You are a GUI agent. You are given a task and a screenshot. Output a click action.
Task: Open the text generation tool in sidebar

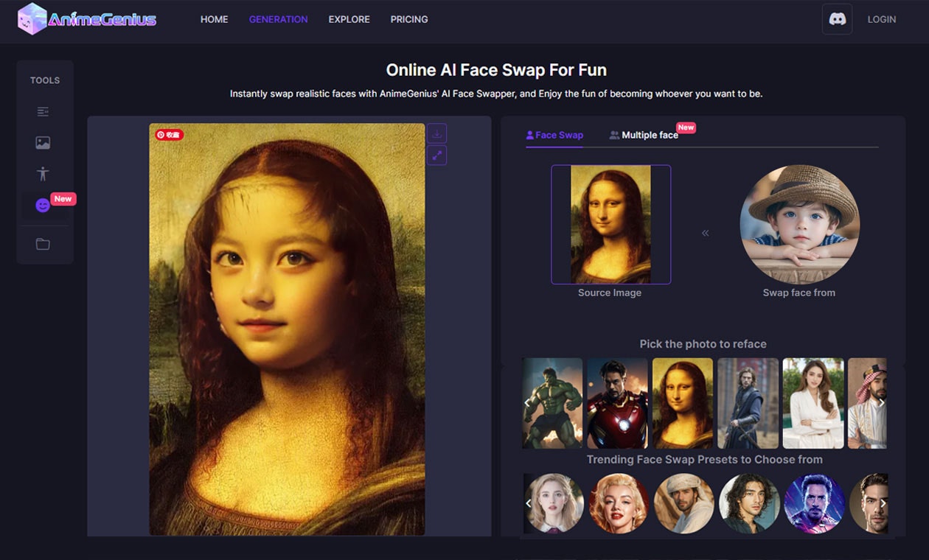coord(43,112)
